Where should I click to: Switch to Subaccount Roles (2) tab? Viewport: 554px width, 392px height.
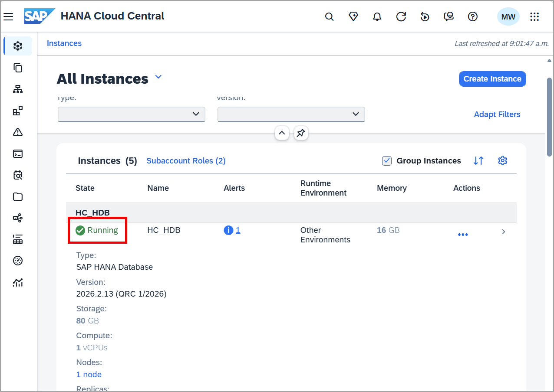click(x=186, y=161)
